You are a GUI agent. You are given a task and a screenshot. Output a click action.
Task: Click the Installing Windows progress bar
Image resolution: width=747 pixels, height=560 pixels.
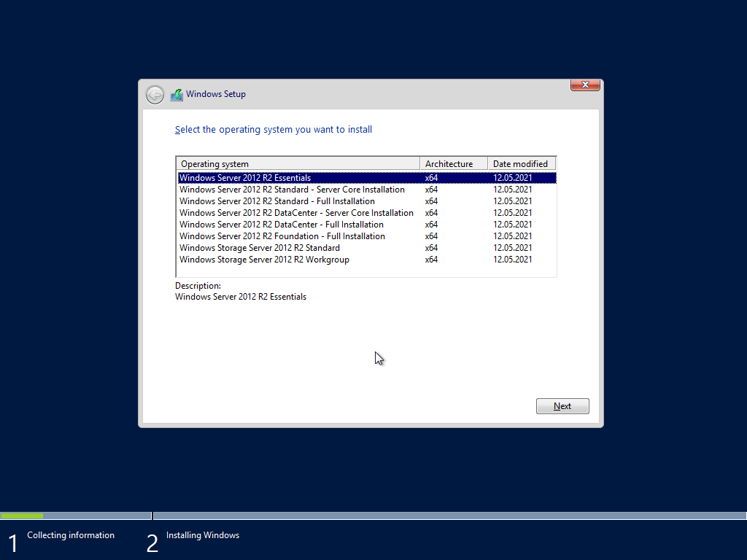449,516
